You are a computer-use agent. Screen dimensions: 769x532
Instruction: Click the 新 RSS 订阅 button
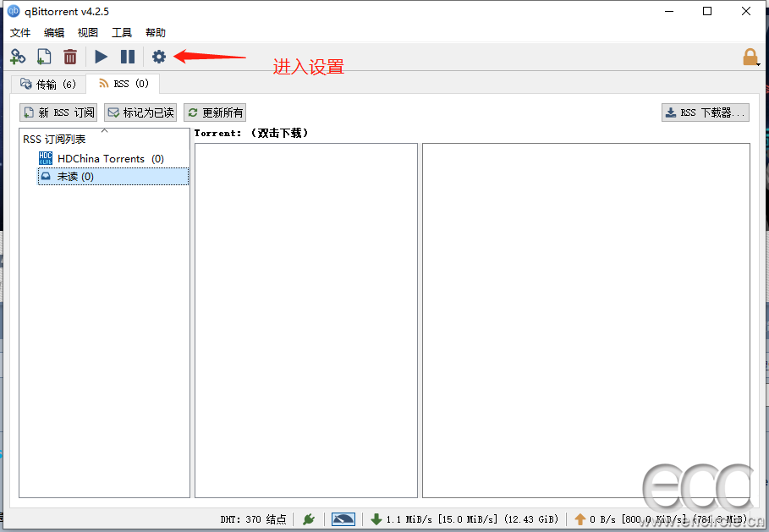[x=58, y=112]
